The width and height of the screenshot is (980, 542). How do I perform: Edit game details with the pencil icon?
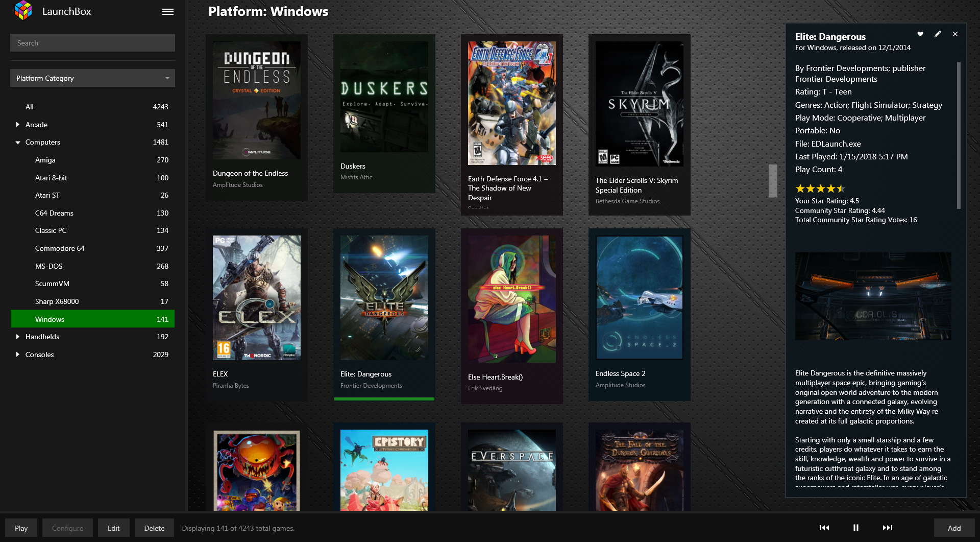pyautogui.click(x=938, y=34)
